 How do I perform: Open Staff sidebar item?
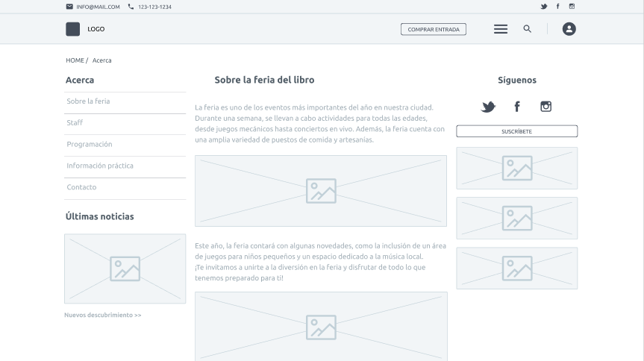tap(125, 124)
